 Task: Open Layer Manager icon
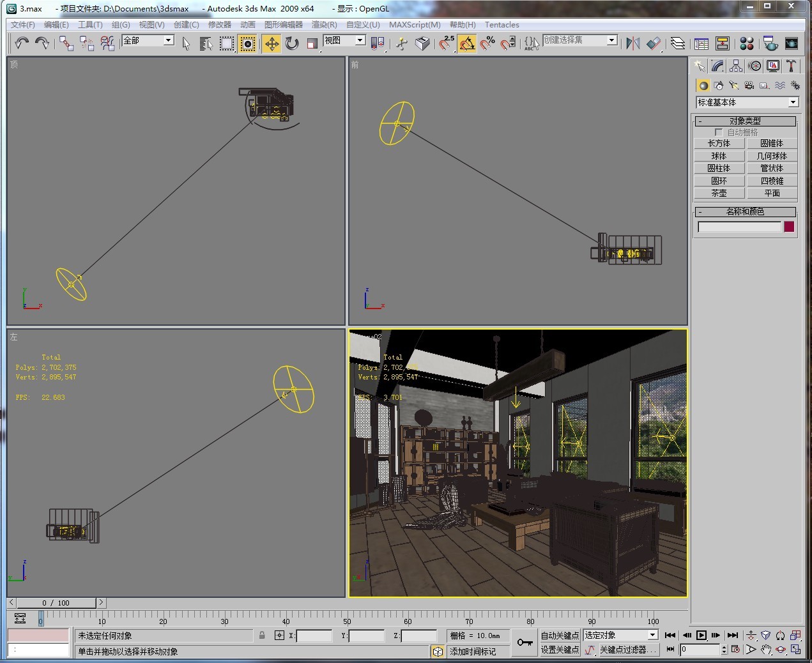(678, 43)
